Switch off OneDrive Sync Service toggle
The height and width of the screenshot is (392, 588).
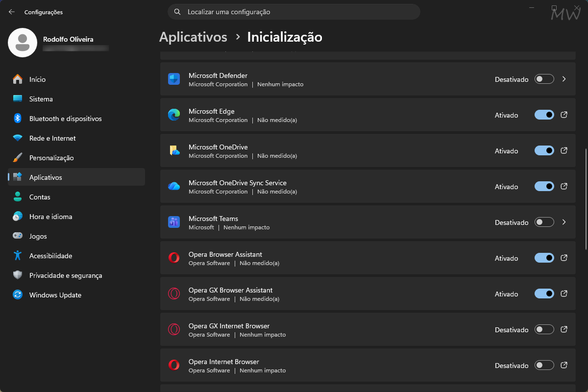[544, 186]
